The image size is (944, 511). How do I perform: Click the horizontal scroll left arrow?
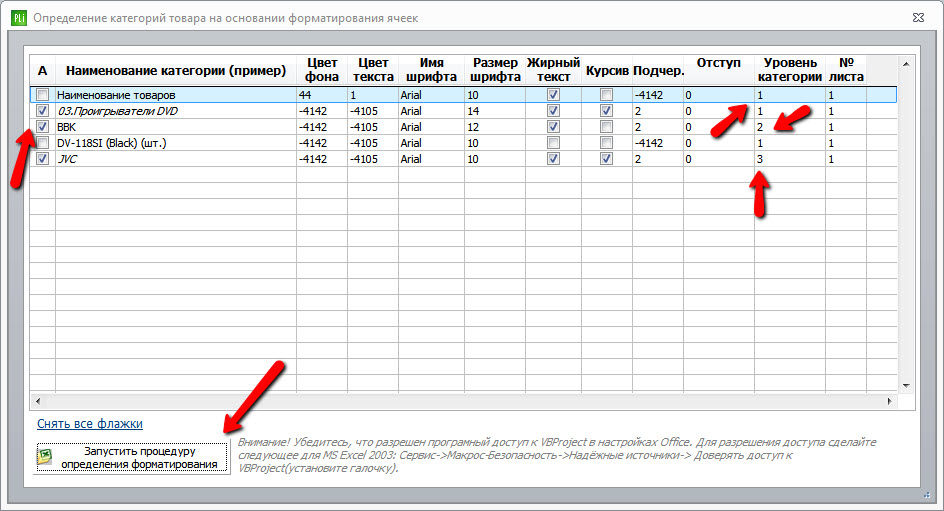pos(38,401)
